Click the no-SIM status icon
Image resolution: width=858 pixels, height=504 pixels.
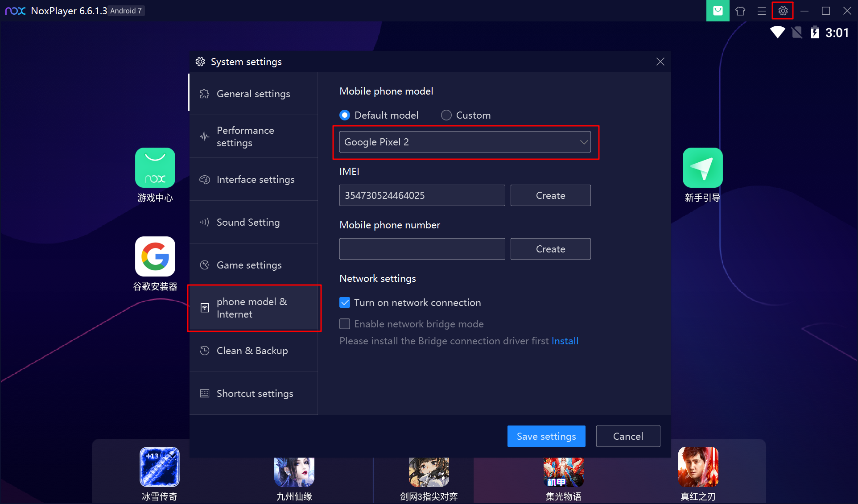[797, 33]
